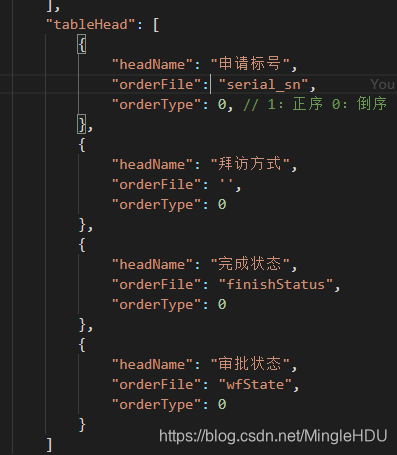Click orderFile key on the empty '' line
This screenshot has width=397, height=455.
pyautogui.click(x=156, y=185)
